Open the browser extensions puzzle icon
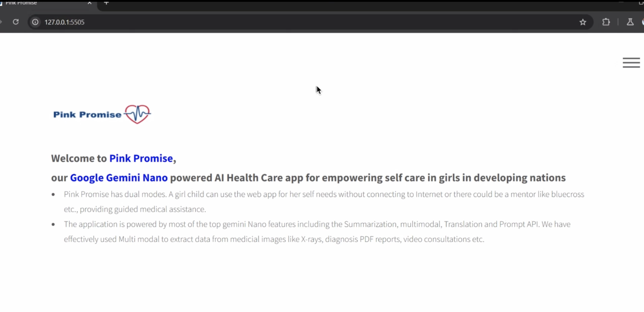 [606, 22]
